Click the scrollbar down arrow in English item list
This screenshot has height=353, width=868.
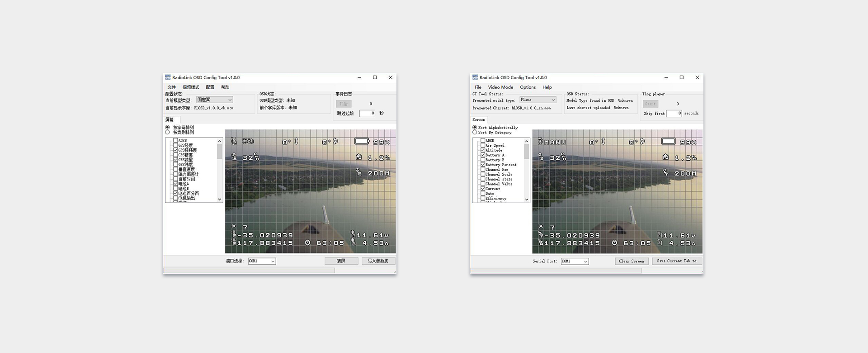pyautogui.click(x=527, y=200)
